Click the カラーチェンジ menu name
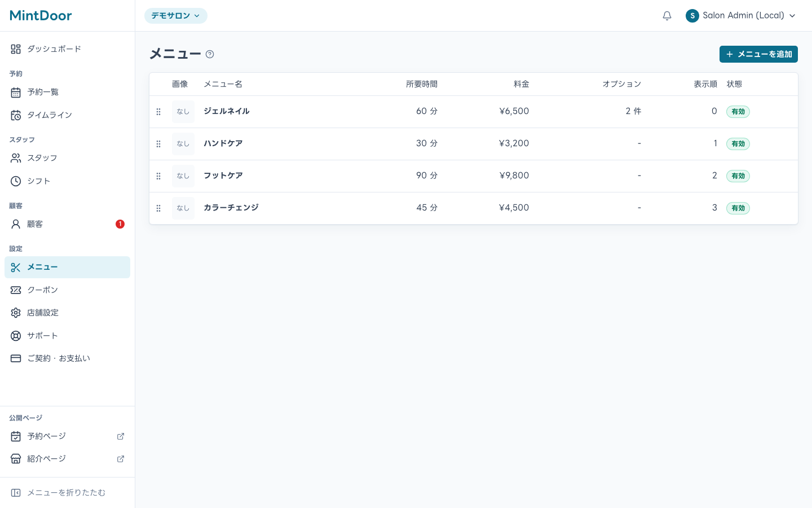 point(231,208)
